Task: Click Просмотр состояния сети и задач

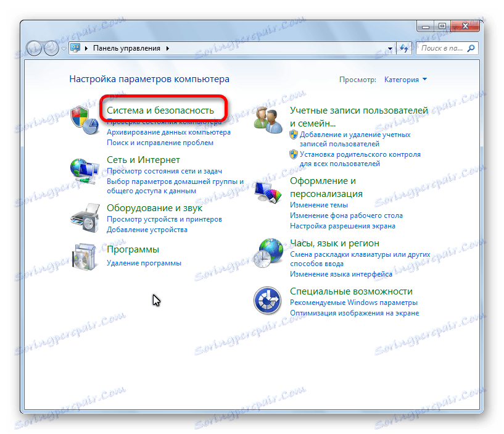Action: click(x=164, y=171)
